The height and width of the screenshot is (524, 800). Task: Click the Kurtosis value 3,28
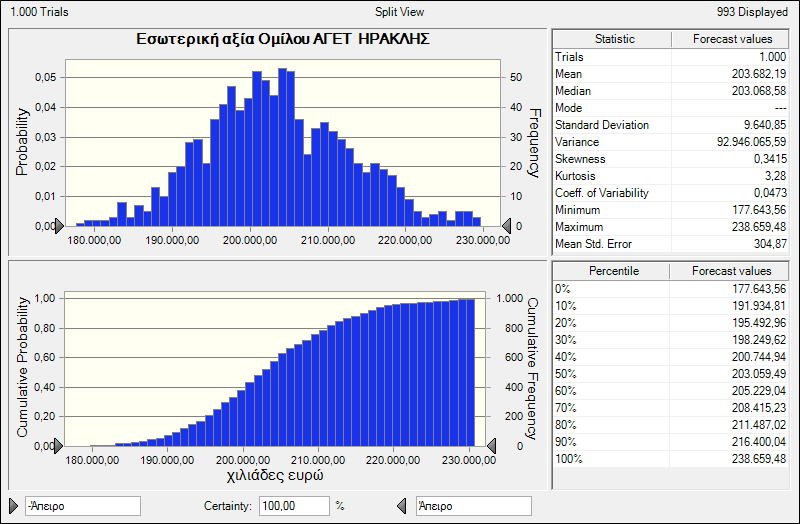776,176
